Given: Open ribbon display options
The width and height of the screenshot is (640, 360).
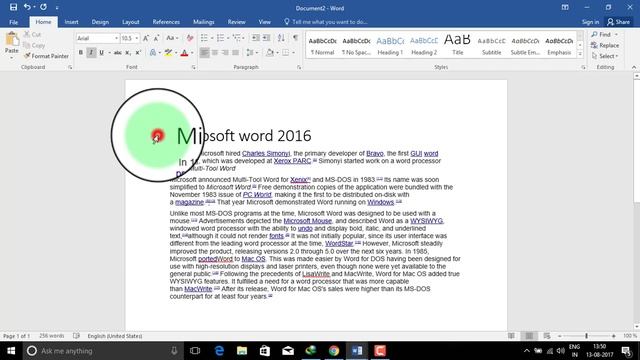Looking at the screenshot, I should tap(565, 7).
